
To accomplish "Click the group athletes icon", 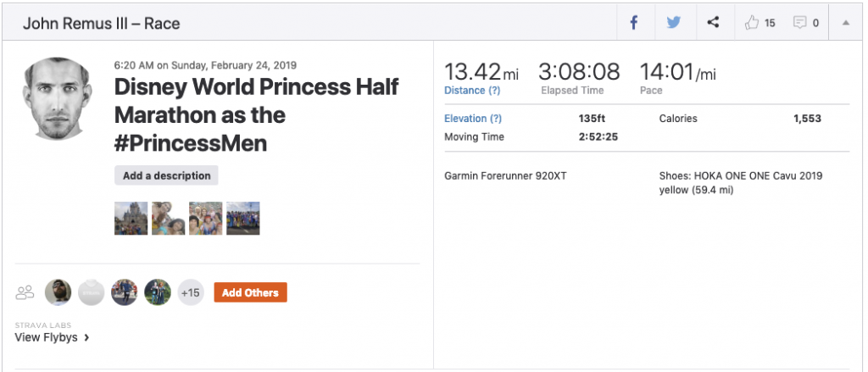I will click(x=25, y=293).
